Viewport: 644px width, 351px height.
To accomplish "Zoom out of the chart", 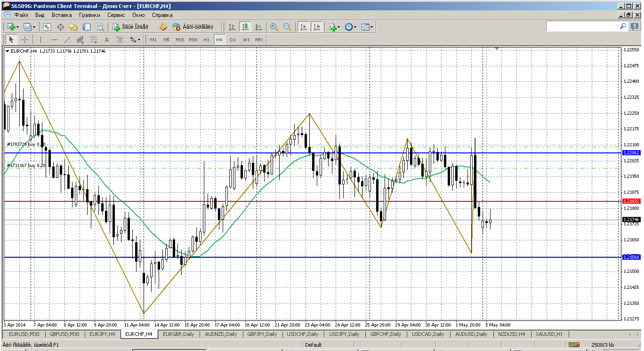I will point(287,27).
